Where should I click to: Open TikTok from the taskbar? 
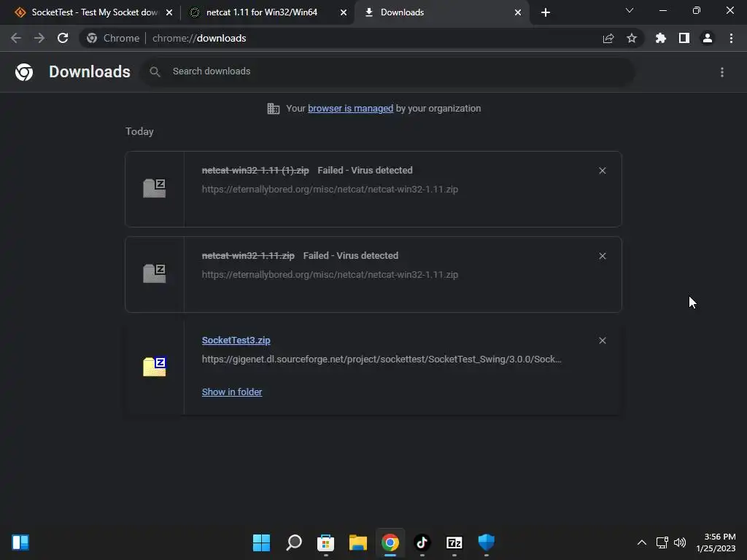[422, 542]
